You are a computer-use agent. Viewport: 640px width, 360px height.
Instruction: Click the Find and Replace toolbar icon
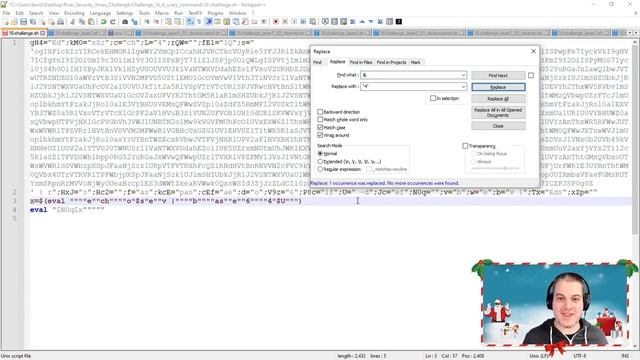point(134,22)
